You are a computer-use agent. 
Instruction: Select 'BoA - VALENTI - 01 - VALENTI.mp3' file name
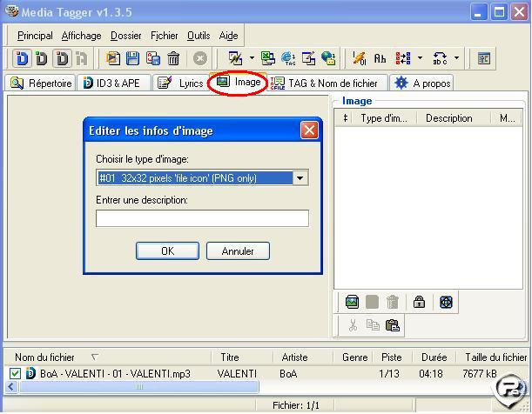pos(115,374)
